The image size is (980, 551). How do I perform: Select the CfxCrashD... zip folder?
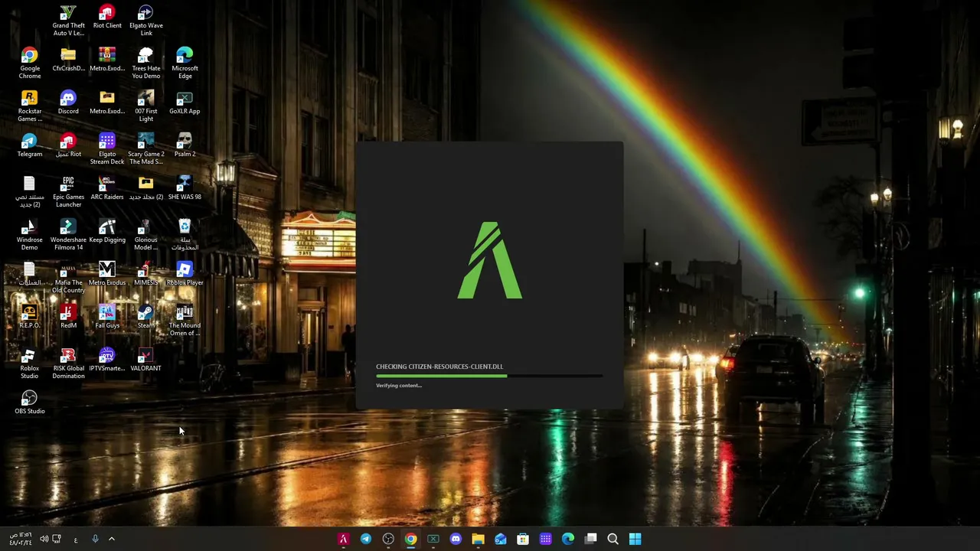pos(68,60)
